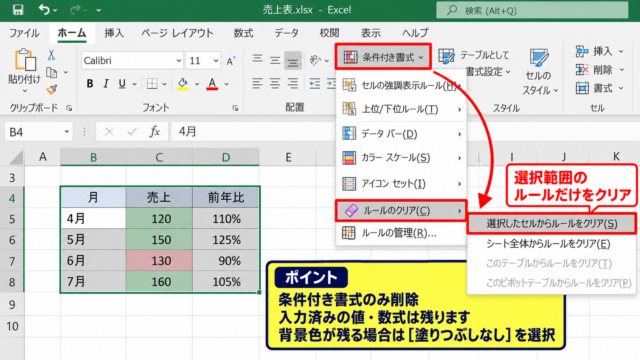Toggle Underline formatting
Screen dimensions: 640x360
pos(122,84)
